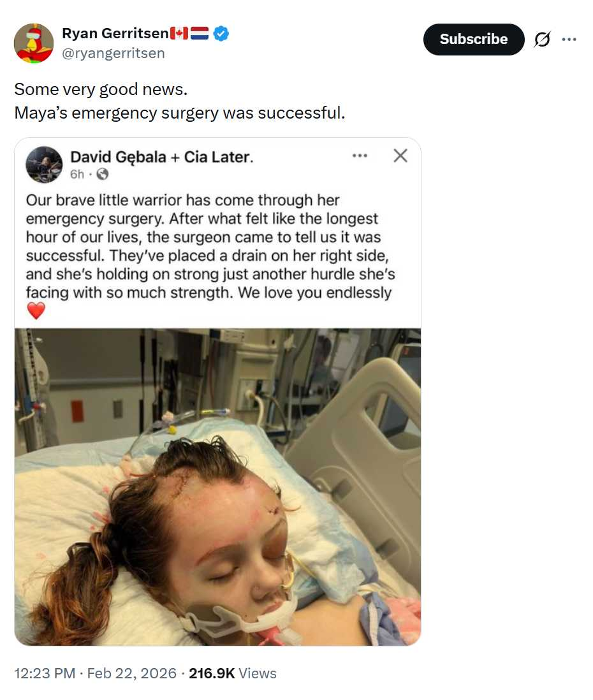Click the embedded post's body text
Screen dimensions: 593x700
tap(210, 247)
